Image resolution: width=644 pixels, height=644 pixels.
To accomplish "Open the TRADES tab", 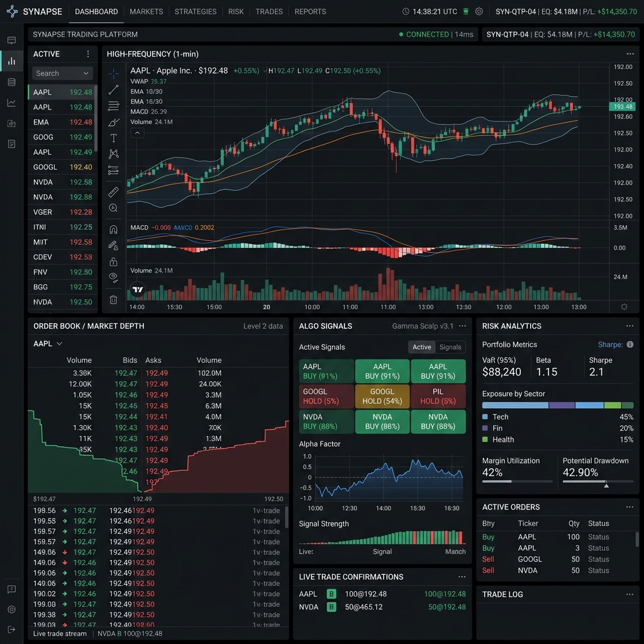I will [269, 11].
